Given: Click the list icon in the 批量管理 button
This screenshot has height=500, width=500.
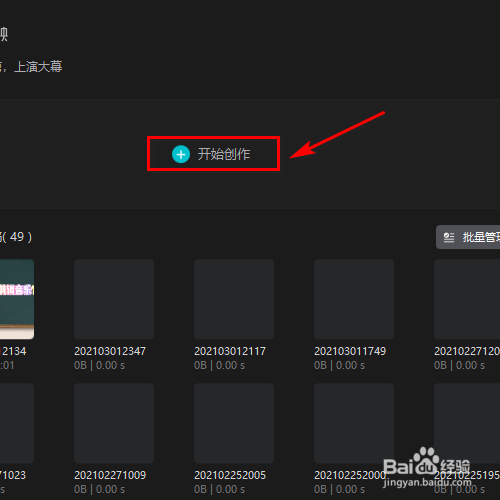Looking at the screenshot, I should (x=449, y=238).
